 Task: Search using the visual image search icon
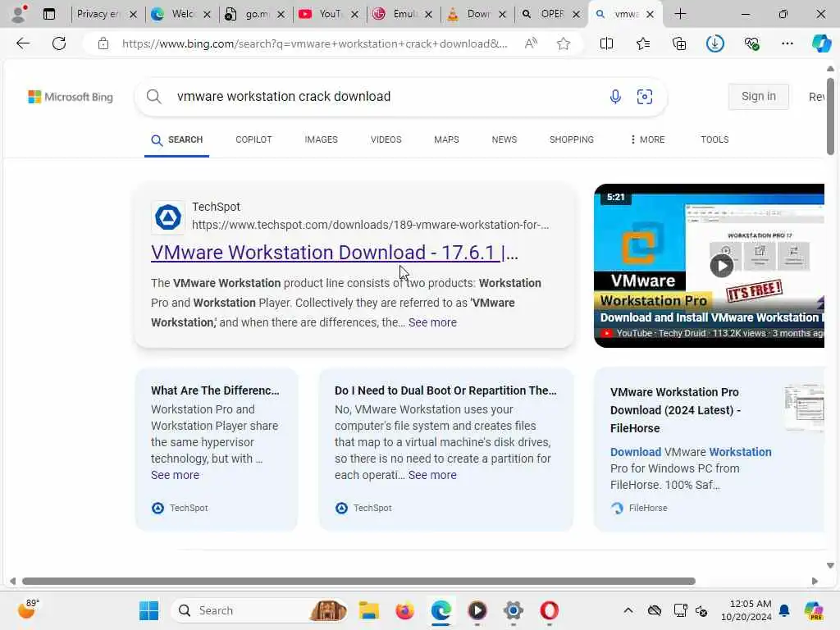click(x=645, y=97)
